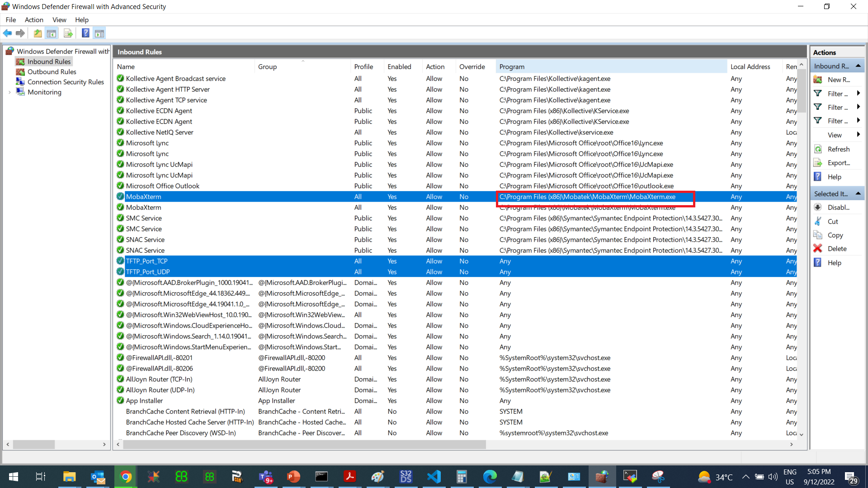Sort by the Program column header
Screen dimensions: 868x488
coord(612,66)
